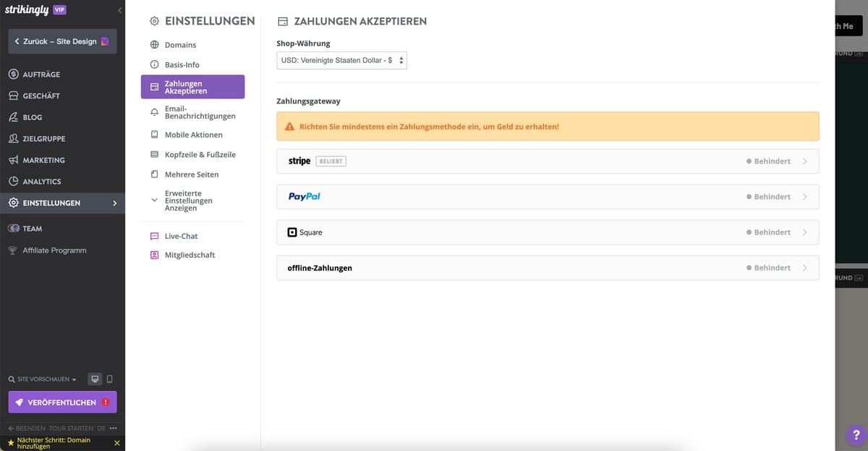868x451 pixels.
Task: Switch to desktop preview mode
Action: click(x=95, y=379)
